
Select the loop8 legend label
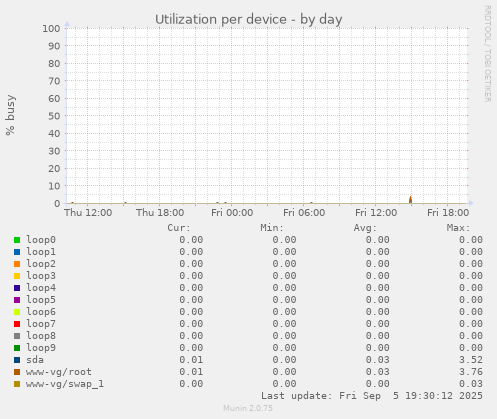tap(41, 336)
